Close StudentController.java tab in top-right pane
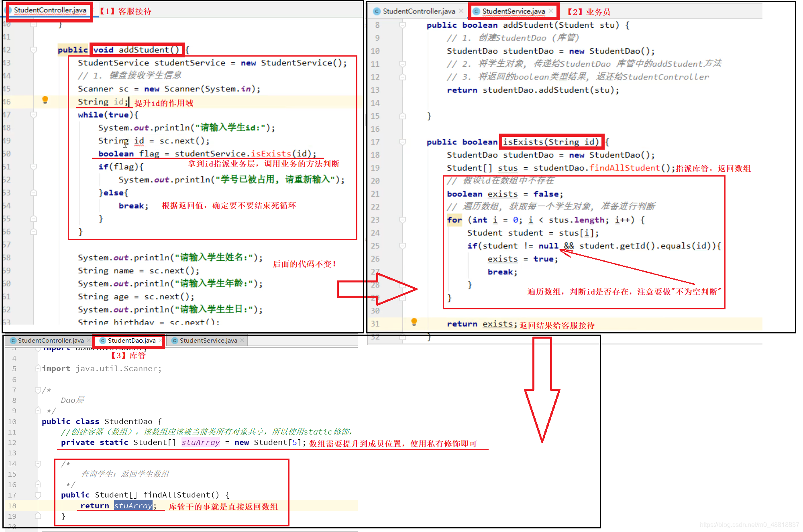Image resolution: width=803 pixels, height=532 pixels. pos(461,11)
